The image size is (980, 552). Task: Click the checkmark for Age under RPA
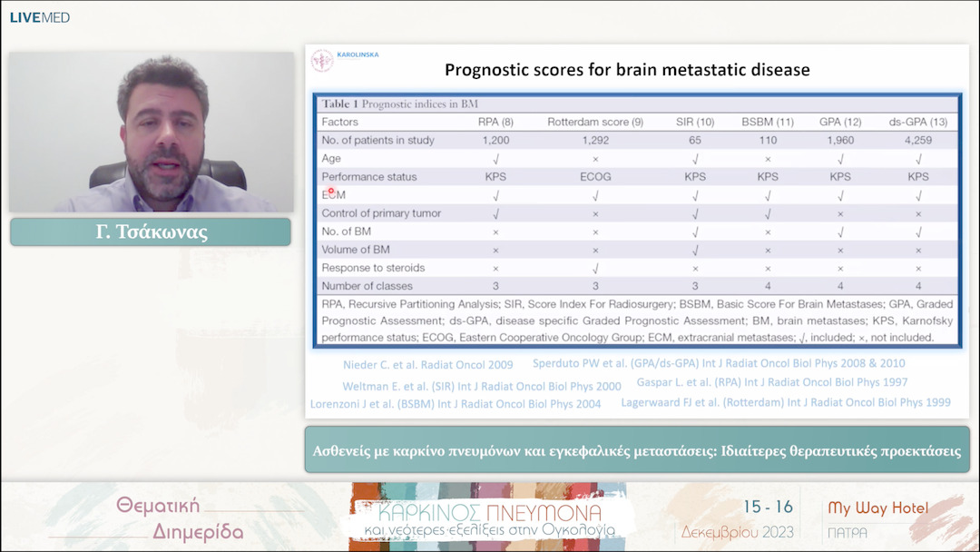tap(495, 158)
